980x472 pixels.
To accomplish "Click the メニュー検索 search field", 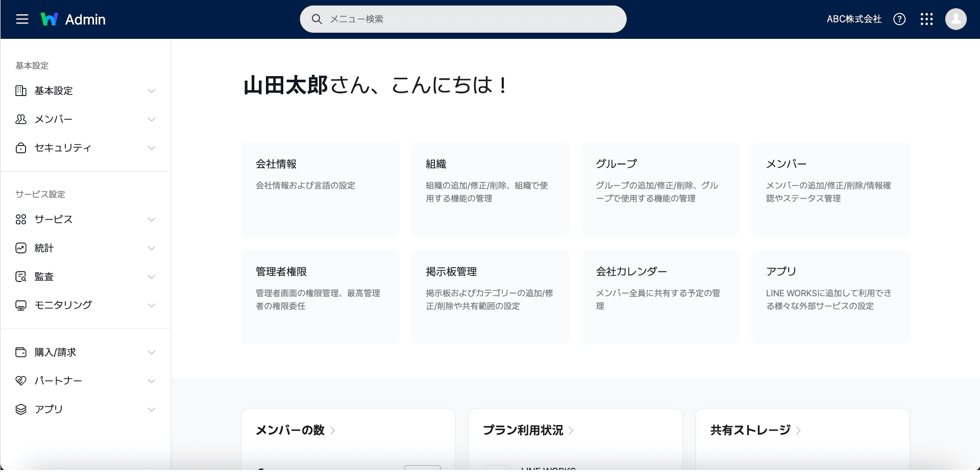I will tap(463, 19).
